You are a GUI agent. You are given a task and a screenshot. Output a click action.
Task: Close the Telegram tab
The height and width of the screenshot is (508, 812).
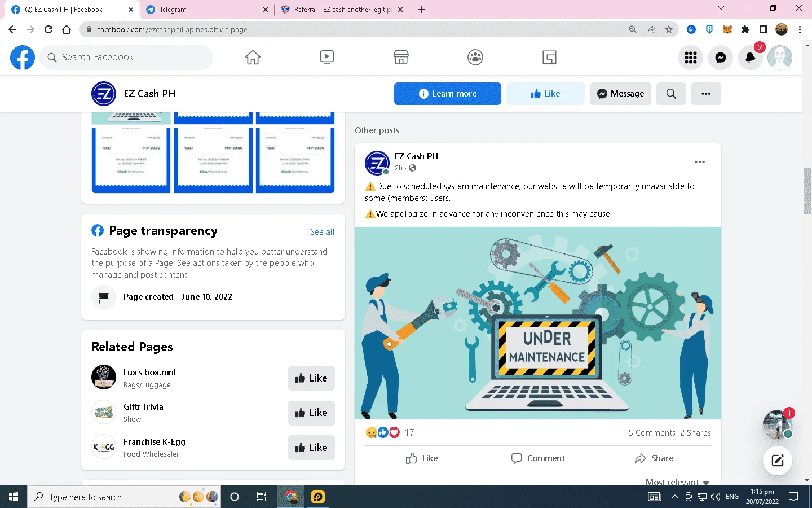pyautogui.click(x=266, y=10)
